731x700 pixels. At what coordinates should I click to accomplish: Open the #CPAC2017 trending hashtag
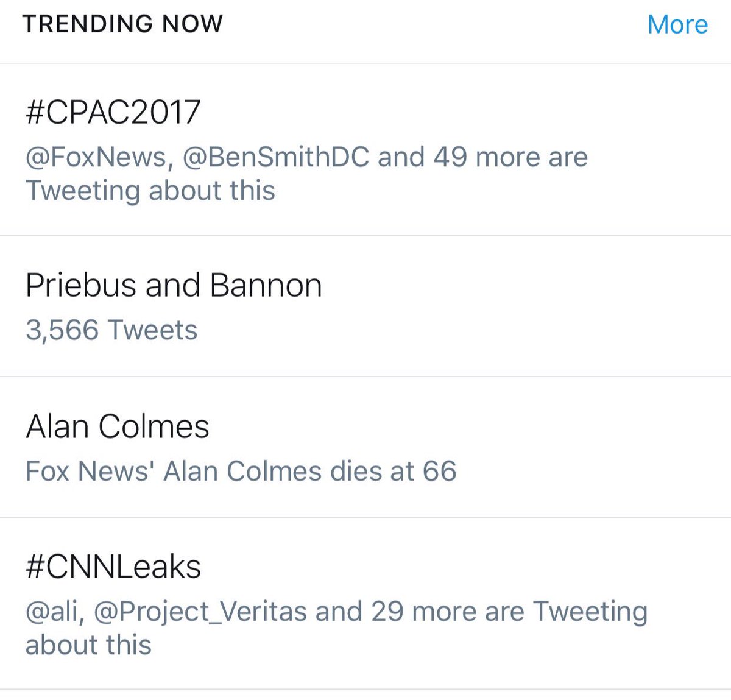tap(113, 111)
